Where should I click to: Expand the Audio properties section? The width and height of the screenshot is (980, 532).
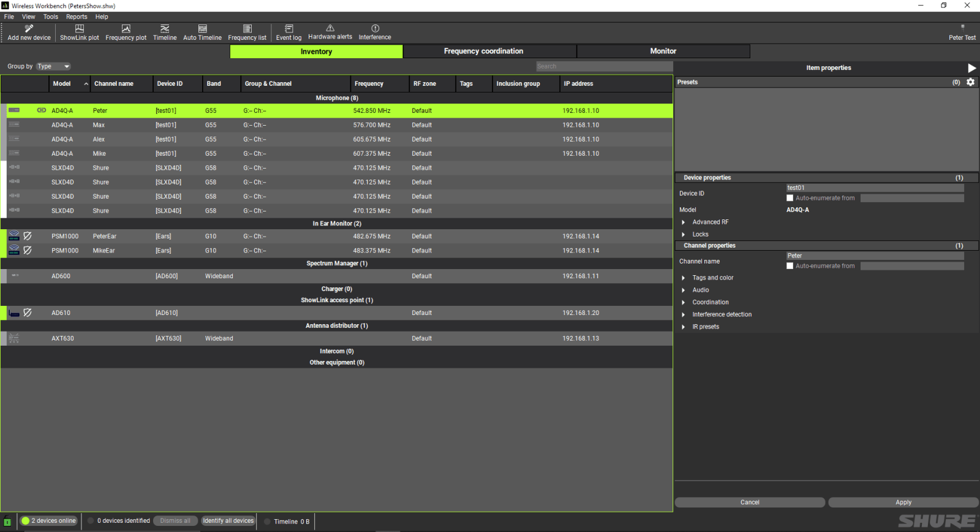point(684,291)
